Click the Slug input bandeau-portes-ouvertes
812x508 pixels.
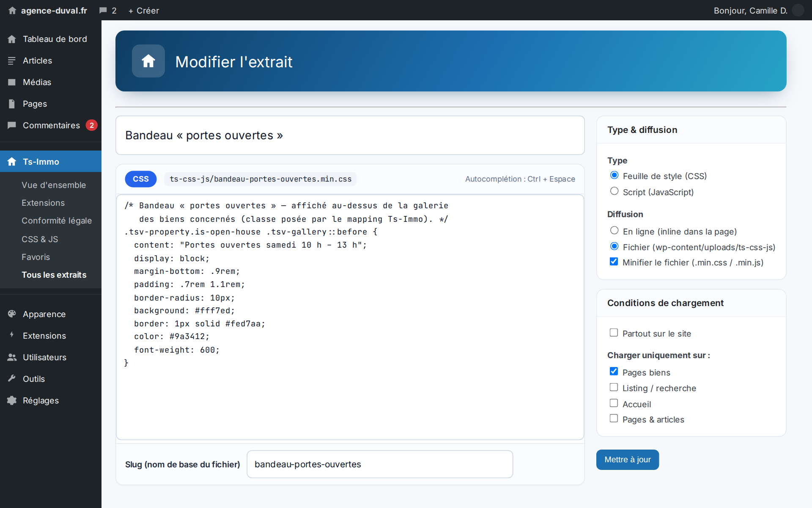coord(380,464)
